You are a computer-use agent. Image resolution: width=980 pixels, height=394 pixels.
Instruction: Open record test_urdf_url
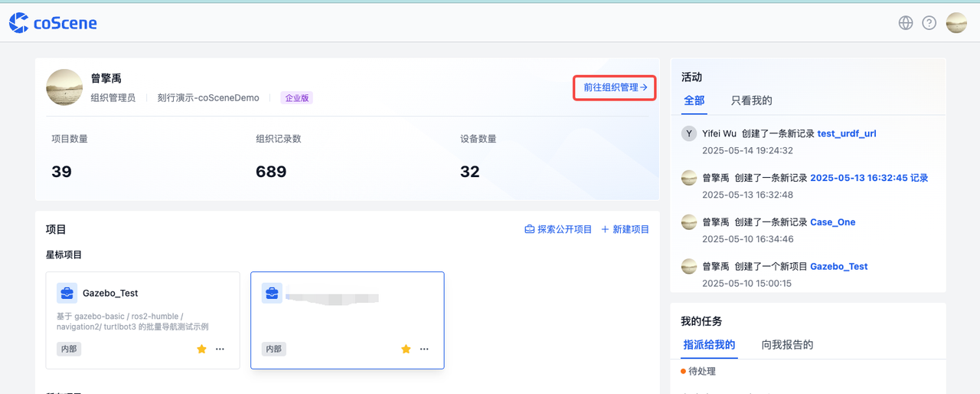coord(847,133)
